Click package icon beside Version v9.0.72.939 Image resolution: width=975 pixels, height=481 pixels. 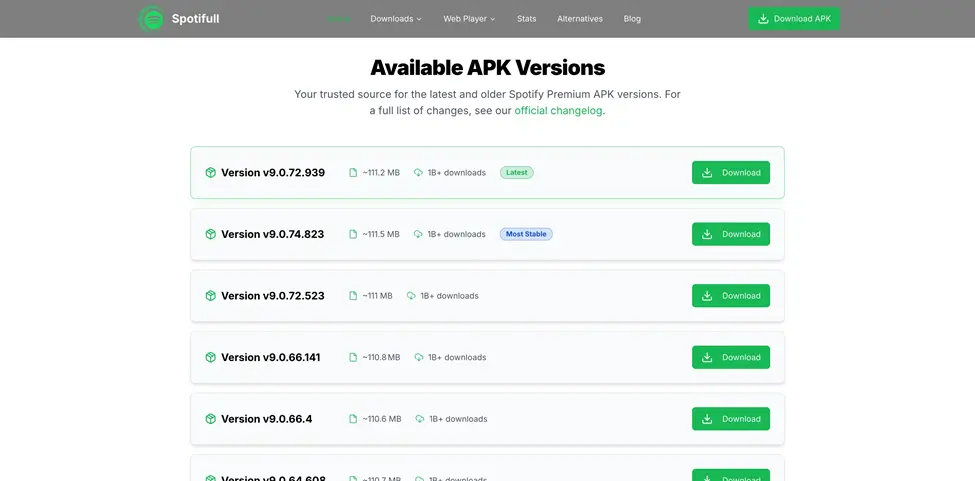click(211, 173)
